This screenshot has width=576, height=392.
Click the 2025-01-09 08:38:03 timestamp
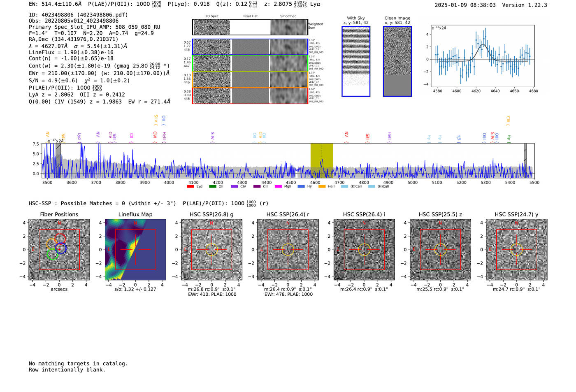465,5
